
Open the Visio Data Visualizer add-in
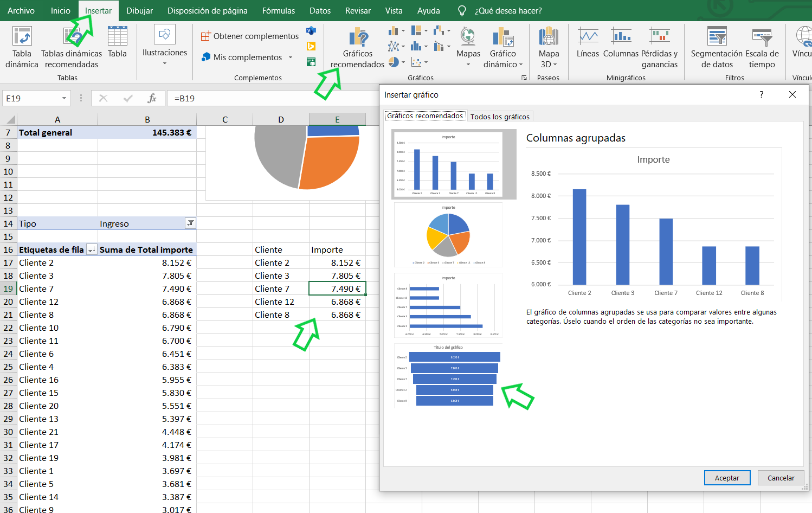[x=311, y=31]
